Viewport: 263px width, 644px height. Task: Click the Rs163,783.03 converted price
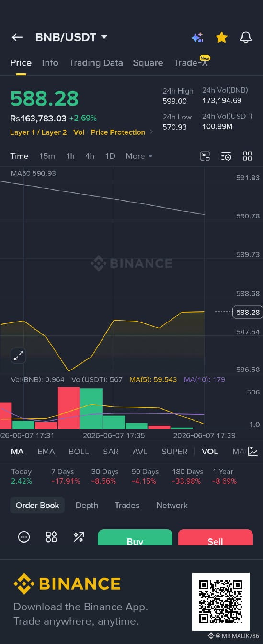[x=38, y=118]
